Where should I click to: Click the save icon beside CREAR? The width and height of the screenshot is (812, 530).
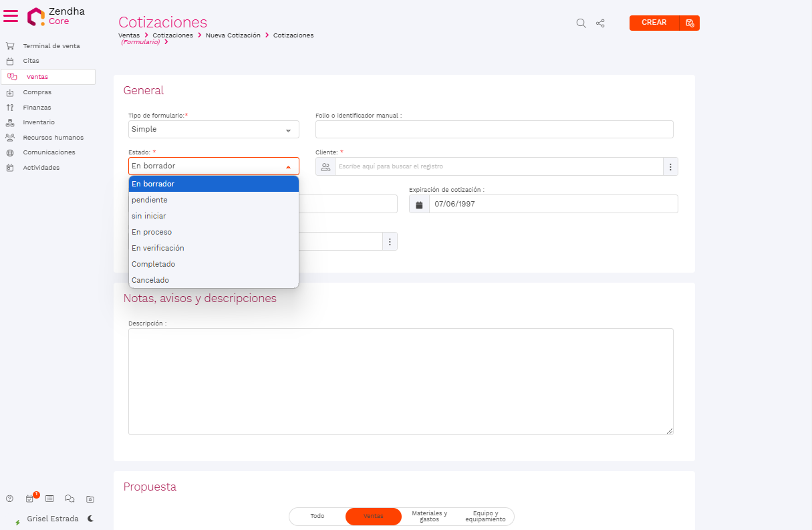690,23
